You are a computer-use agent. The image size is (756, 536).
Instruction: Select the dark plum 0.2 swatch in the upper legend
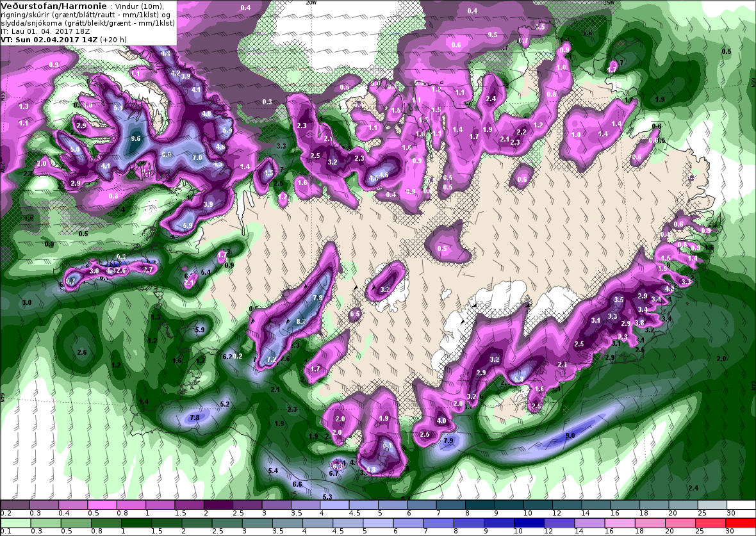(x=15, y=505)
